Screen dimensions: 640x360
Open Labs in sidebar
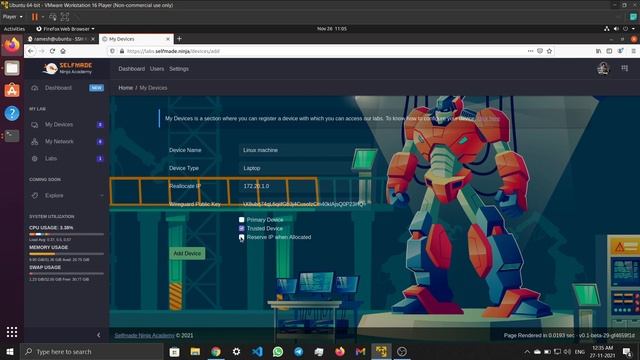(x=66, y=158)
